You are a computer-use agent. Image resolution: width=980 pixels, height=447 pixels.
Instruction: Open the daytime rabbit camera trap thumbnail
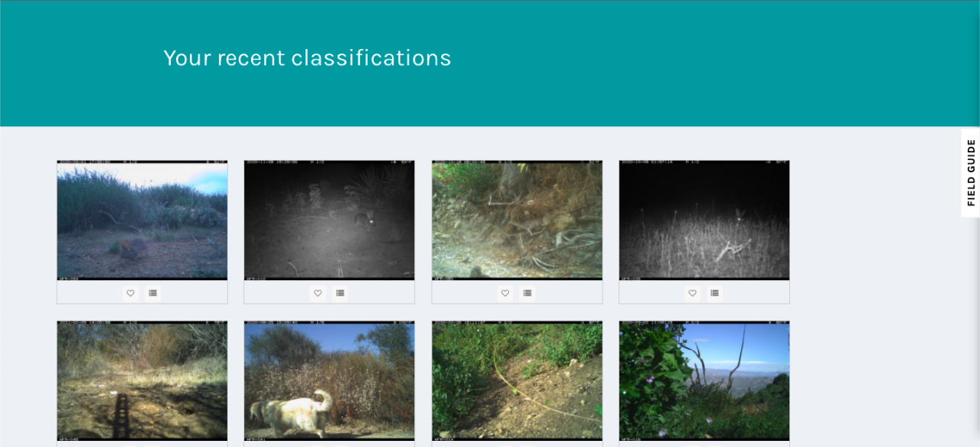point(142,220)
